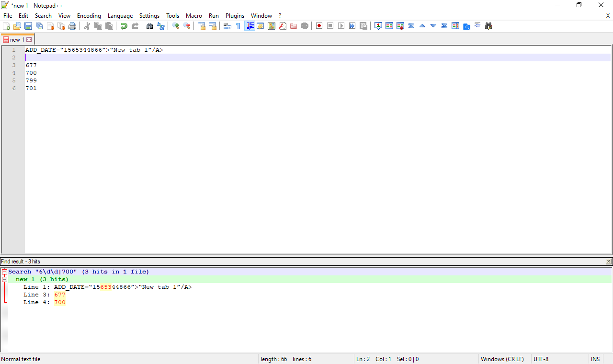613x364 pixels.
Task: Click the "Line 3: 677" find result
Action: pos(45,295)
